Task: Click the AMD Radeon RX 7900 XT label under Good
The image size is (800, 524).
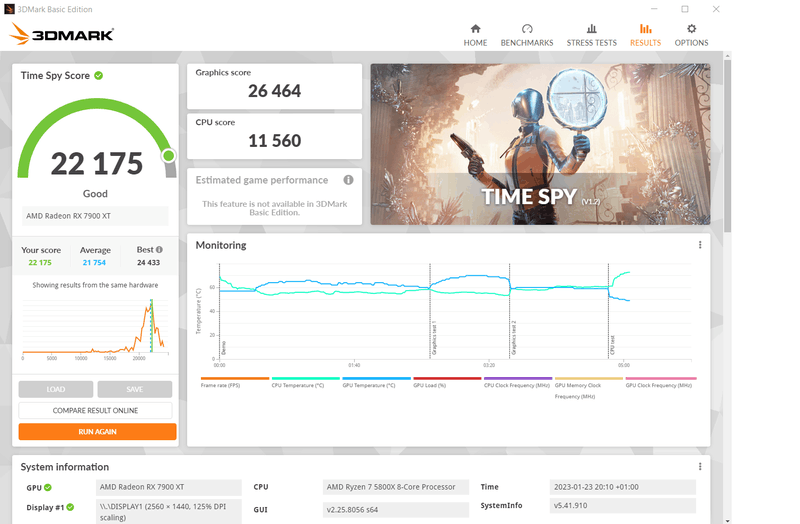Action: pyautogui.click(x=95, y=216)
